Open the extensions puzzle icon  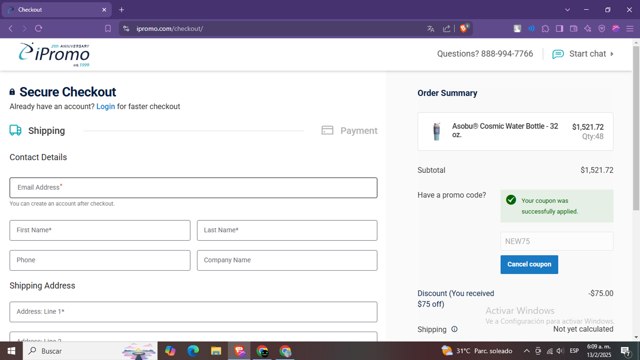(545, 29)
